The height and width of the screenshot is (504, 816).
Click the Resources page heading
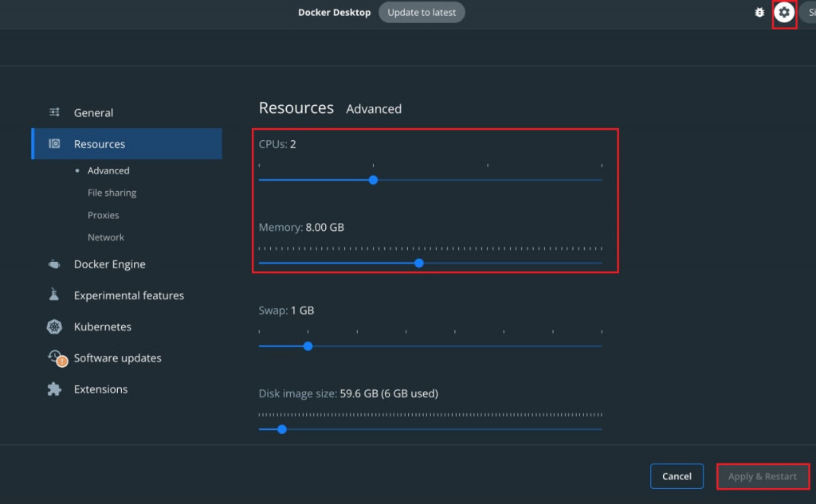296,107
